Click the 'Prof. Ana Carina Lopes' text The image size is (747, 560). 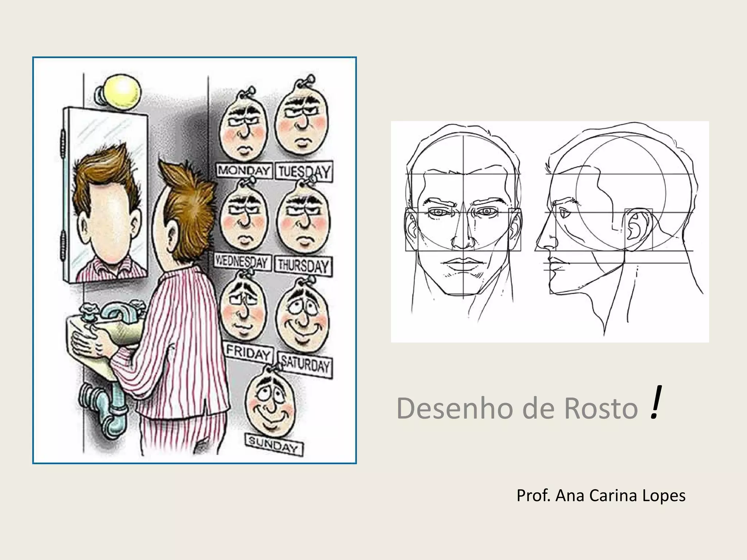[601, 495]
